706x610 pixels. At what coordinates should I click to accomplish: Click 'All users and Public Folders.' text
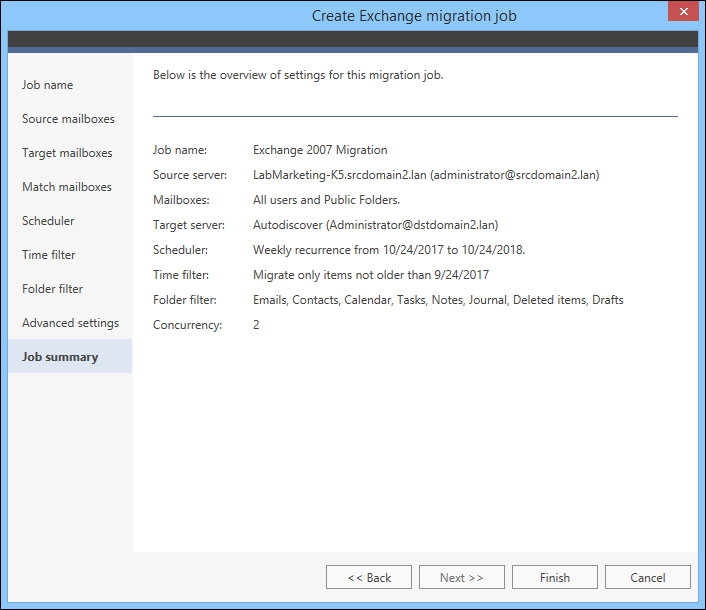click(326, 200)
